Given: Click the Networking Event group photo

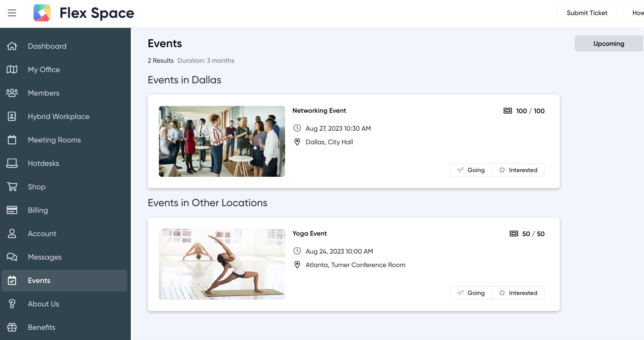Looking at the screenshot, I should click(222, 141).
